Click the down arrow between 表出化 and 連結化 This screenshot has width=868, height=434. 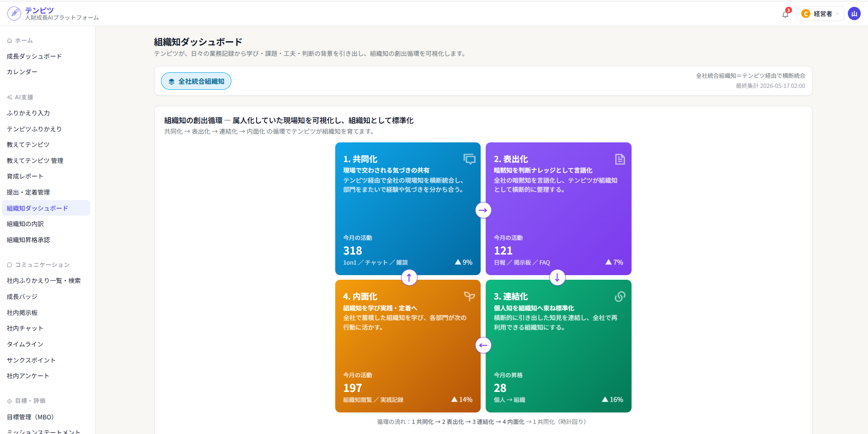coord(557,277)
